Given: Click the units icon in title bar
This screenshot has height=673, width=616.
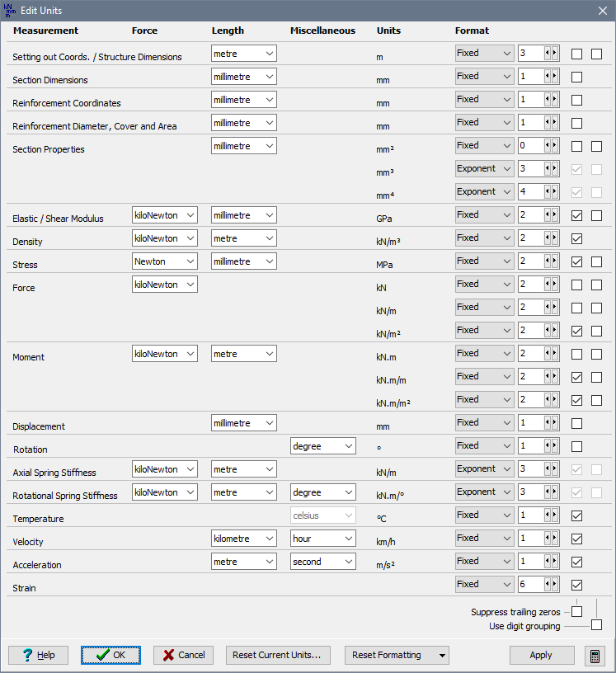Looking at the screenshot, I should pos(10,10).
